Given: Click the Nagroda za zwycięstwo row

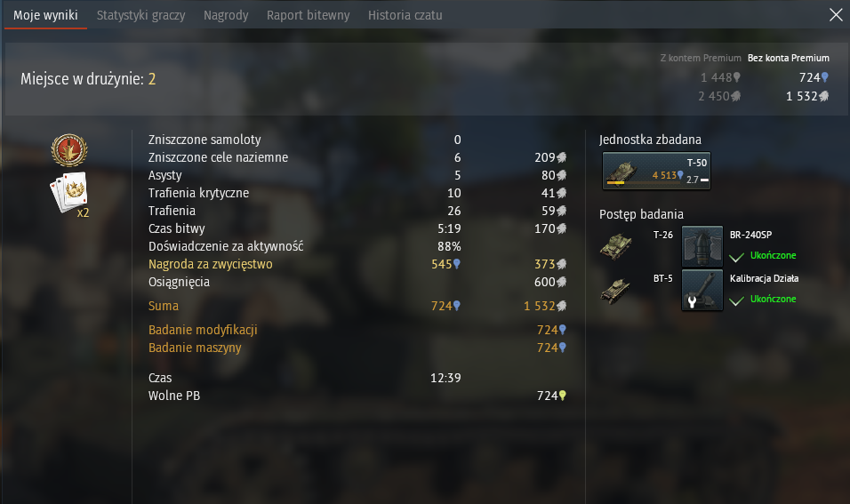Looking at the screenshot, I should point(357,264).
